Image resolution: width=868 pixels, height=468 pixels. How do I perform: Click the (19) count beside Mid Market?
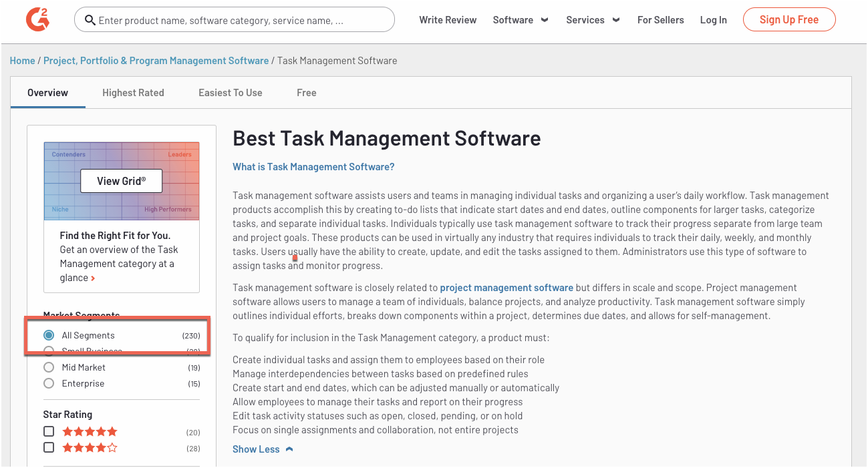coord(194,368)
